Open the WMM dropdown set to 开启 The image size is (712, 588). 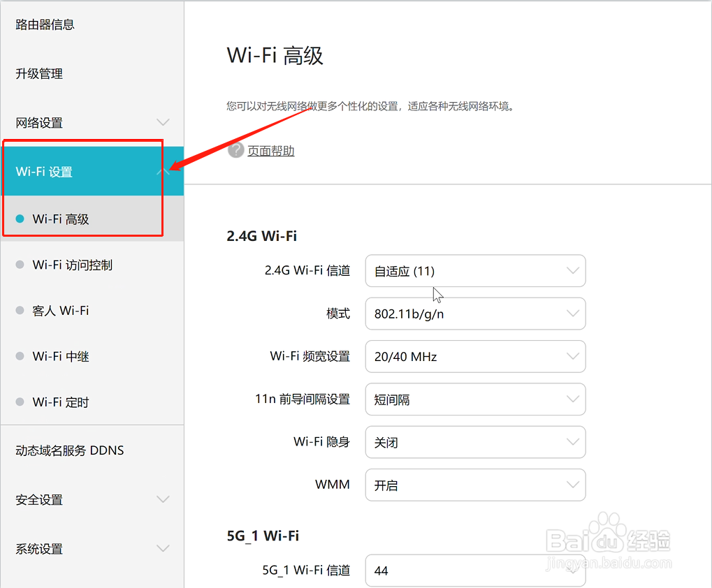click(475, 485)
